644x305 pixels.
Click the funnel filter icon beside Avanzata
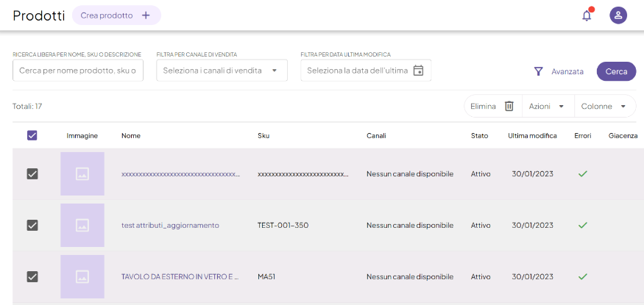[538, 71]
